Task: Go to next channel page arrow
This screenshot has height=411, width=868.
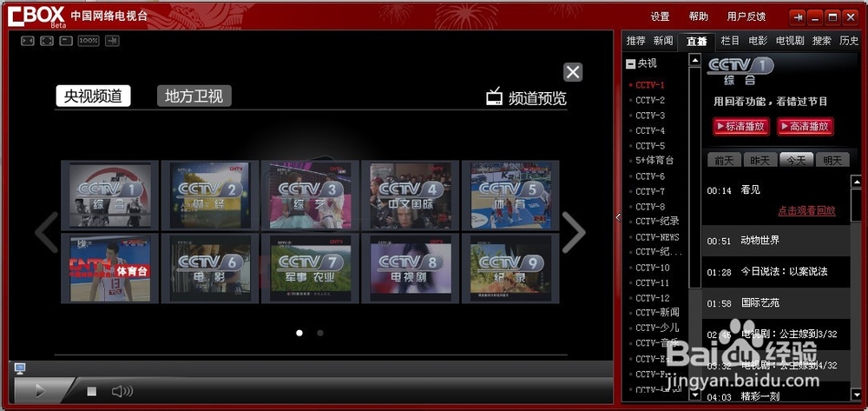Action: (574, 232)
